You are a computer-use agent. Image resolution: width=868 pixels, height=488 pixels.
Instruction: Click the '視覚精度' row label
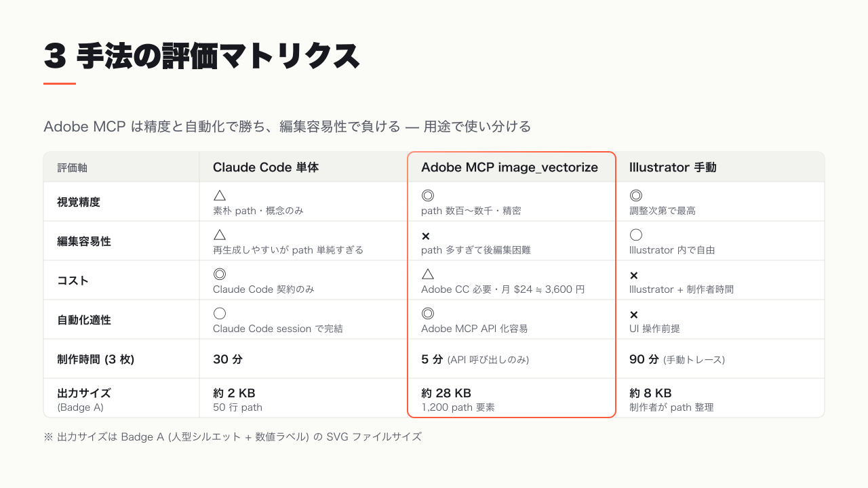79,202
